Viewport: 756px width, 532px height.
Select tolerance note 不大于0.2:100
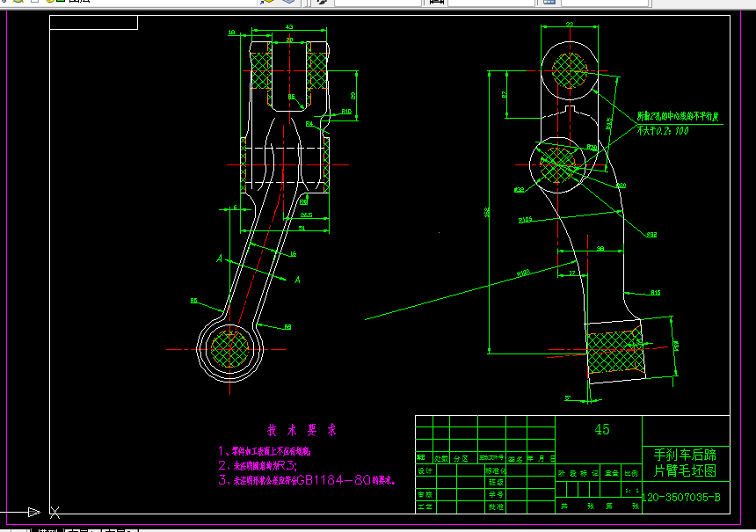pyautogui.click(x=663, y=131)
